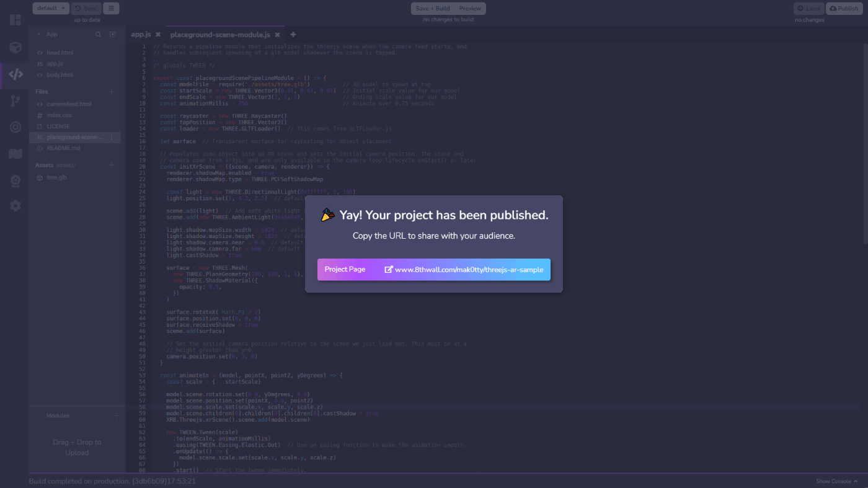The height and width of the screenshot is (488, 868).
Task: Open the settings gear in left sidebar
Action: [x=15, y=206]
